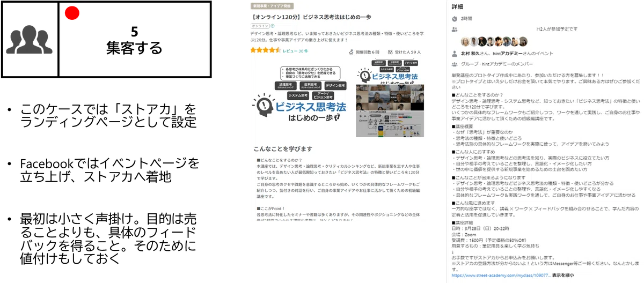Image resolution: width=644 pixels, height=283 pixels.
Task: Click the group icon beside グループ
Action: [454, 64]
